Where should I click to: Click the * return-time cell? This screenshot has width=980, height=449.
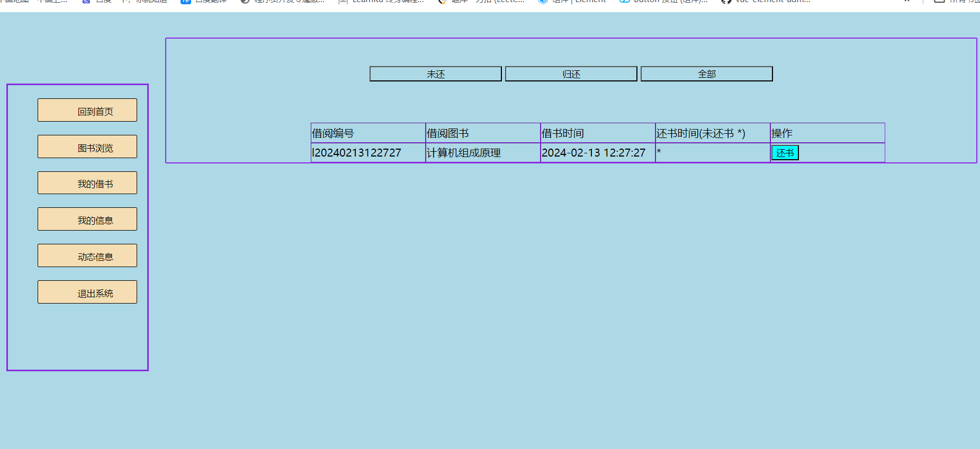pos(713,153)
